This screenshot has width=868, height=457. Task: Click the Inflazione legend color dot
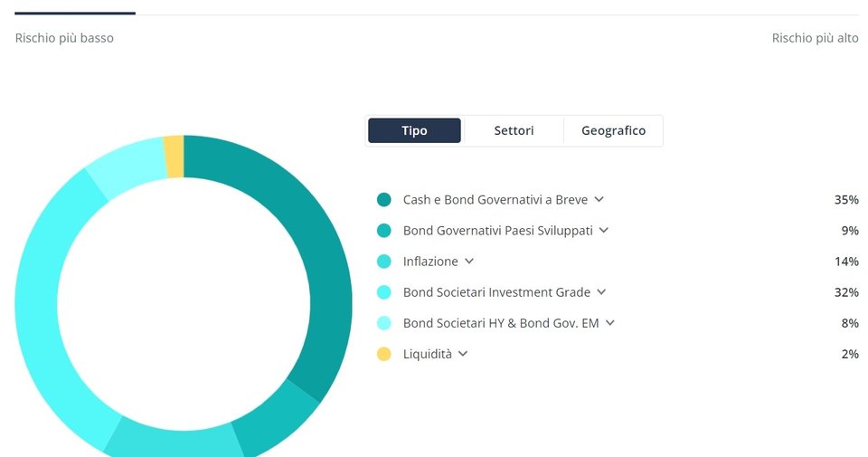(383, 261)
